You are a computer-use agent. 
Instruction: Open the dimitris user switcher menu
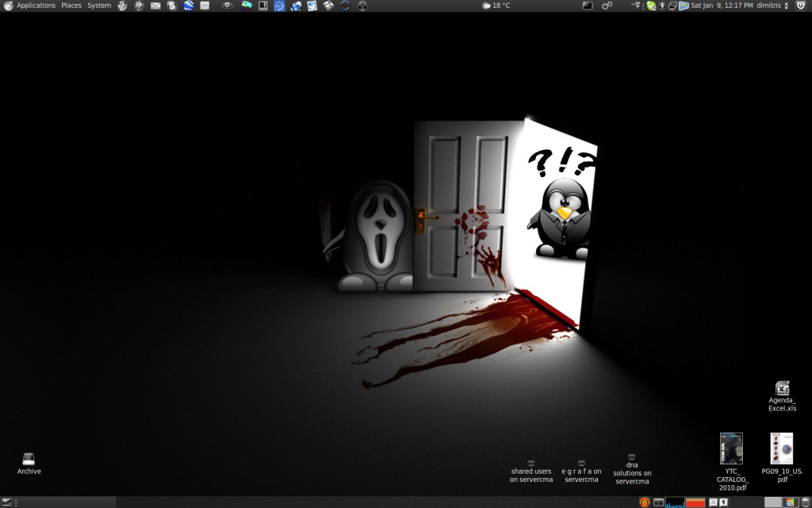pos(772,6)
